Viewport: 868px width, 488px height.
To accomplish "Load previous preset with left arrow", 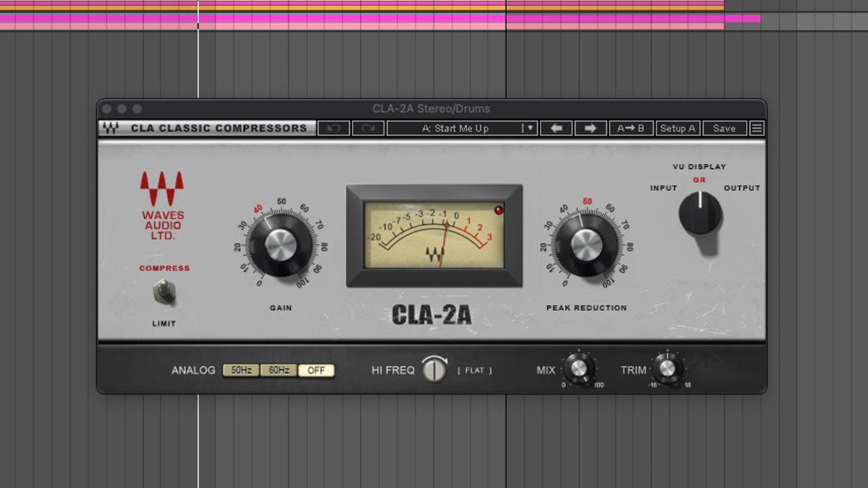I will click(556, 128).
